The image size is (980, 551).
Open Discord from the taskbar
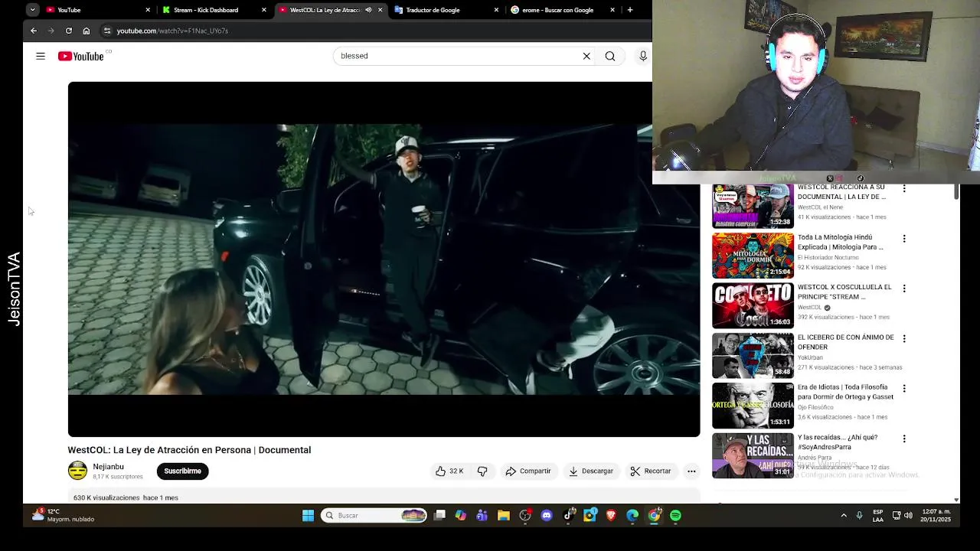(x=547, y=516)
